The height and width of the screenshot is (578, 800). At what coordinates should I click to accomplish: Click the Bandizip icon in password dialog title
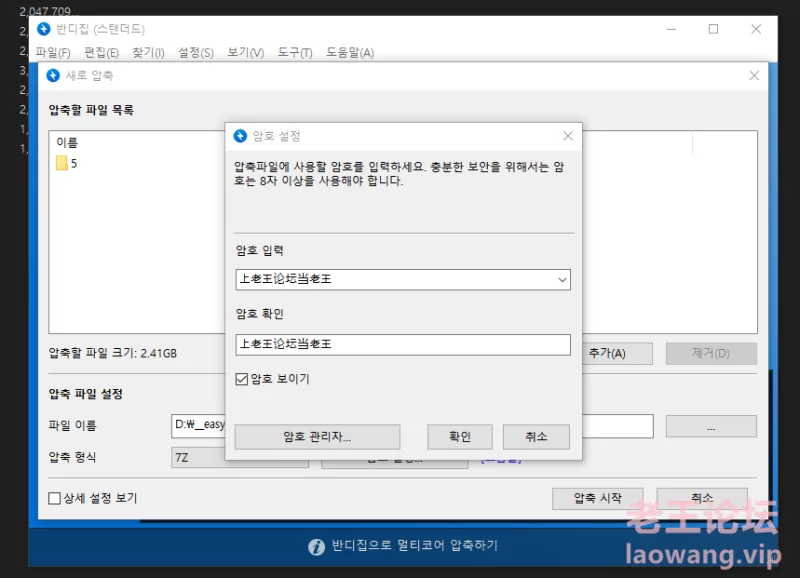tap(240, 136)
